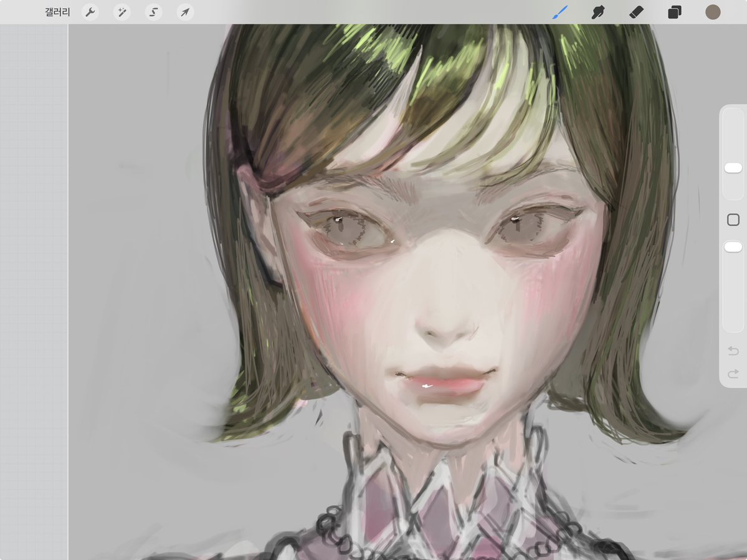Tap the square Modify button in sidebar
Image resolution: width=747 pixels, height=560 pixels.
coord(733,219)
